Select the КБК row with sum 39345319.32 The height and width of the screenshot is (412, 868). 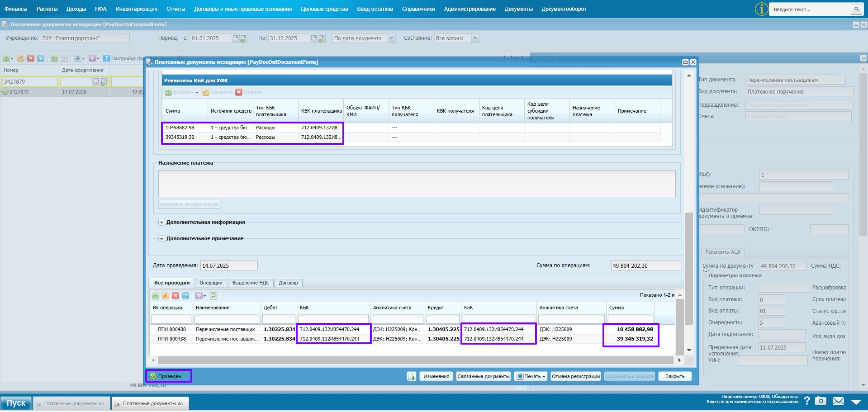pyautogui.click(x=411, y=137)
